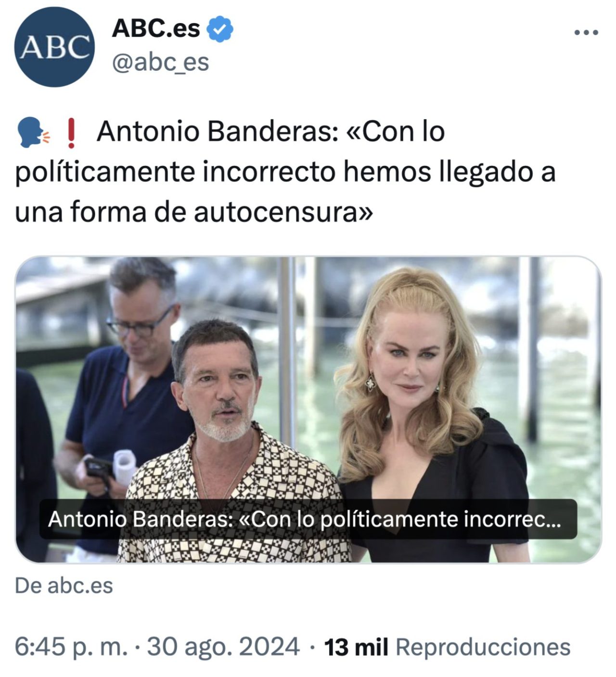Click the card headline caption overlay

(x=308, y=519)
